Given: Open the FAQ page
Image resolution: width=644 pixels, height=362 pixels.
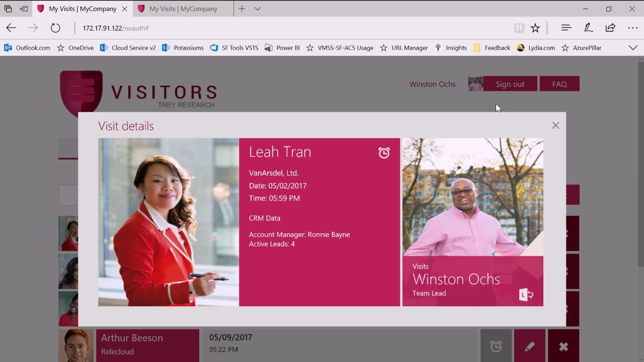Looking at the screenshot, I should (x=559, y=84).
